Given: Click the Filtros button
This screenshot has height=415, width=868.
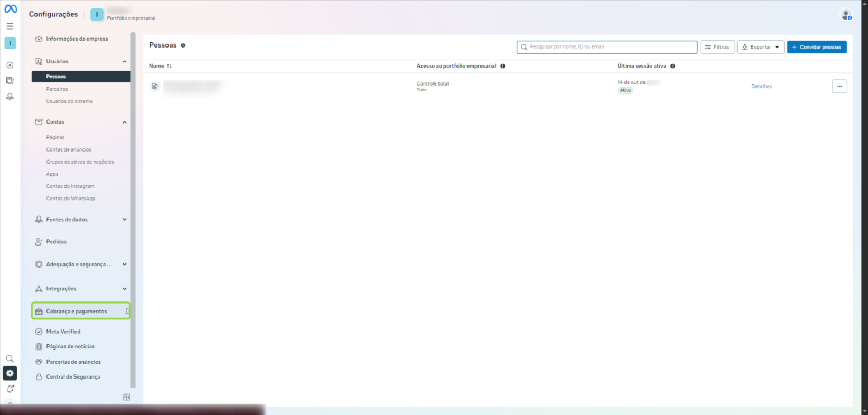Looking at the screenshot, I should (717, 47).
